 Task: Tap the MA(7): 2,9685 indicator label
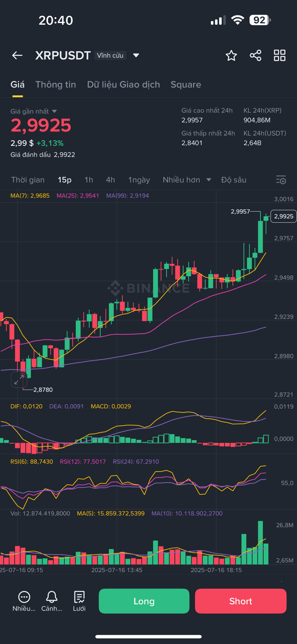[x=30, y=196]
